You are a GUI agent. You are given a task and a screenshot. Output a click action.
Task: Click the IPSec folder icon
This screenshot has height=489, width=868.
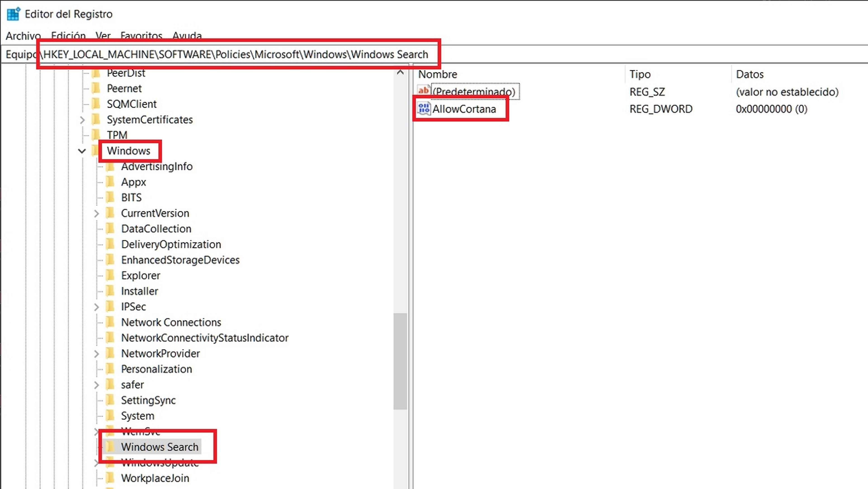[x=110, y=307]
